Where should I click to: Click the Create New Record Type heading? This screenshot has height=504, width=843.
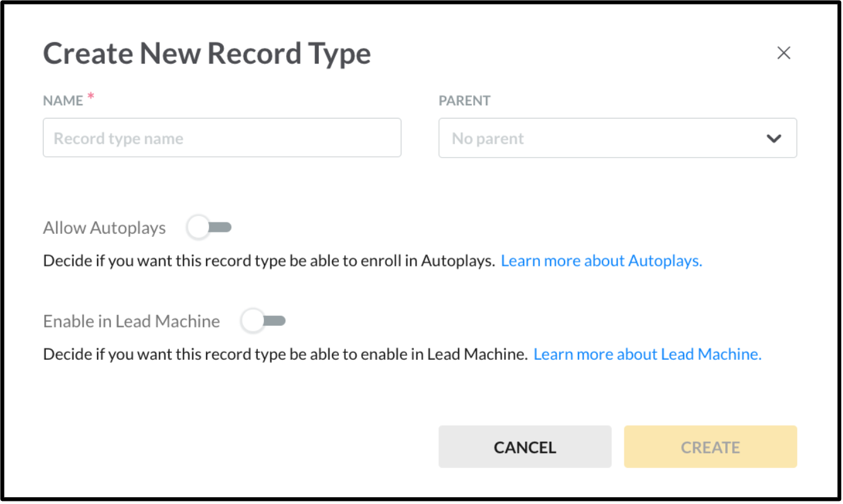[x=207, y=54]
